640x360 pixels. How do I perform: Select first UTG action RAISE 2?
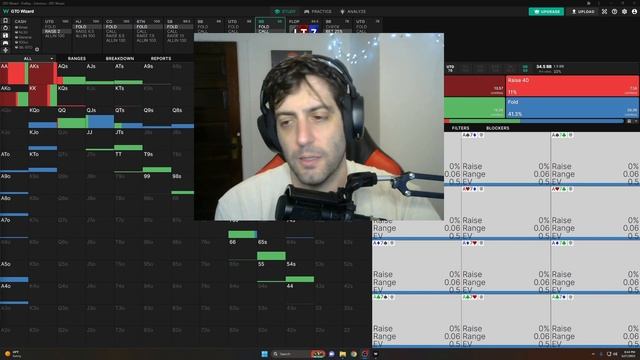(56, 31)
